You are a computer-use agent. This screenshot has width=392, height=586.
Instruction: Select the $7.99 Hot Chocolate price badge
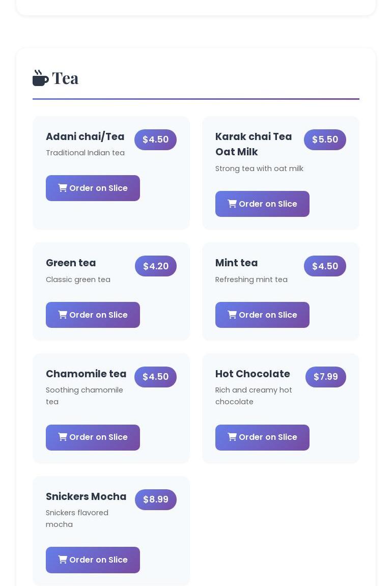(325, 377)
